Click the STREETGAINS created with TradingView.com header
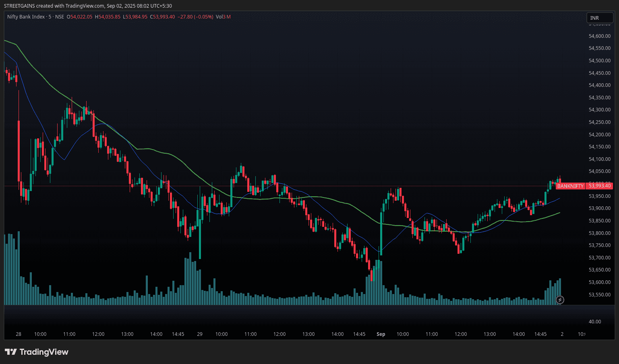Image resolution: width=619 pixels, height=364 pixels. tap(88, 6)
